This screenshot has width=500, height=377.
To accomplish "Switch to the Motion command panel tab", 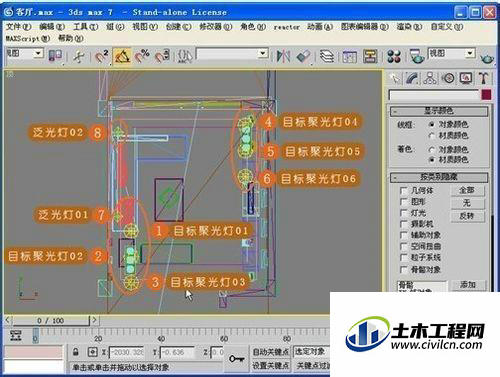I will click(448, 78).
